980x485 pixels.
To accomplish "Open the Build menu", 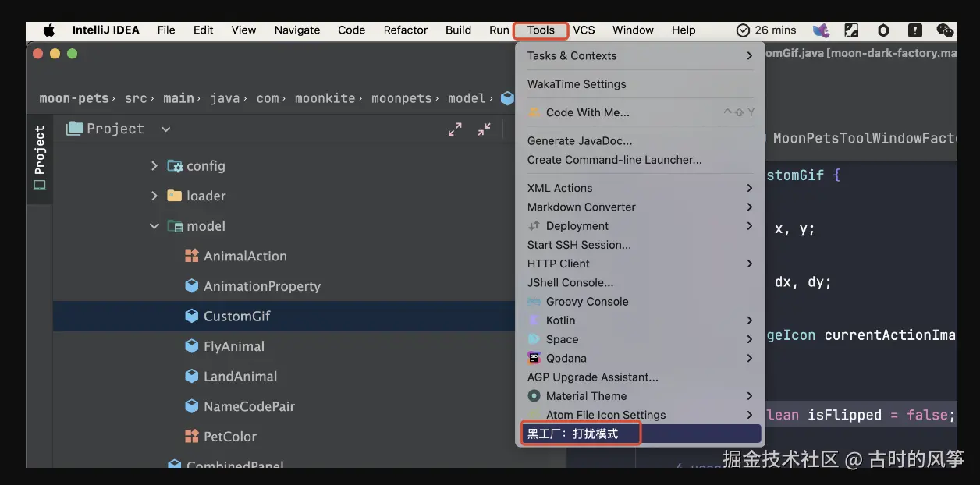I will click(458, 30).
